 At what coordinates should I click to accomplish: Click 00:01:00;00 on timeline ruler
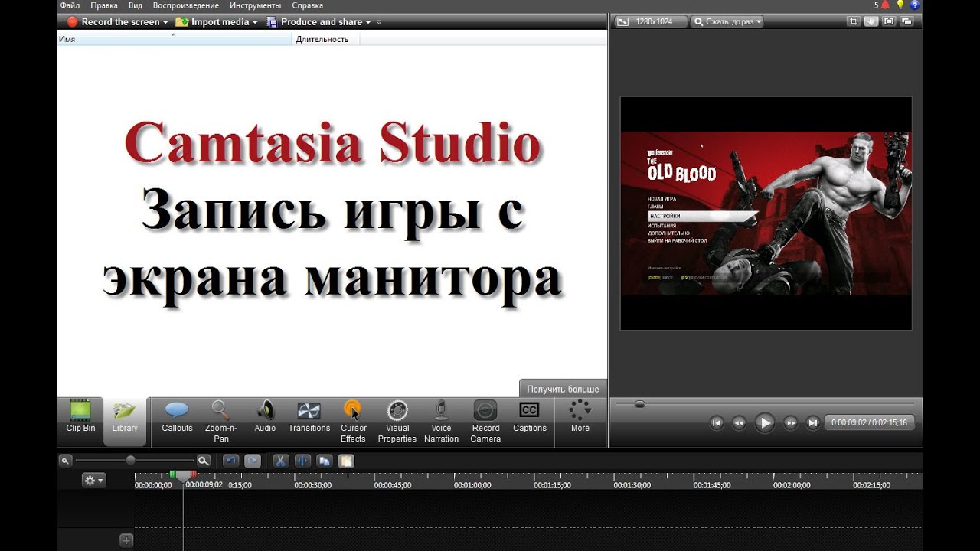(472, 485)
